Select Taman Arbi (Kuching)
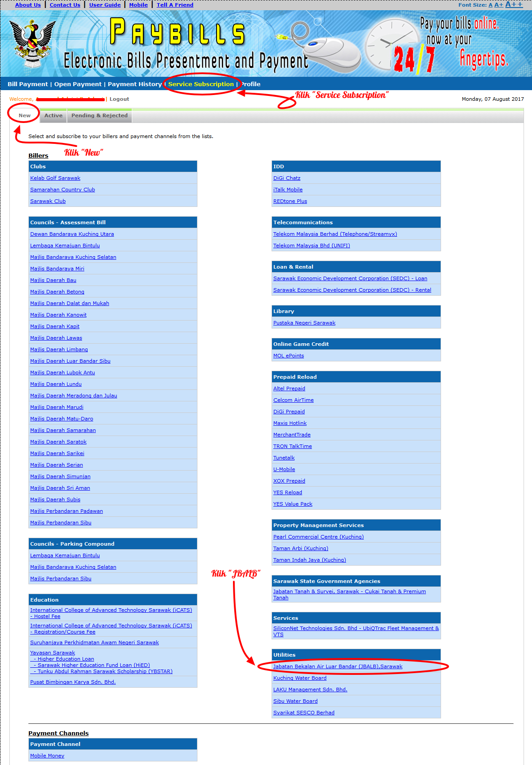 [301, 548]
